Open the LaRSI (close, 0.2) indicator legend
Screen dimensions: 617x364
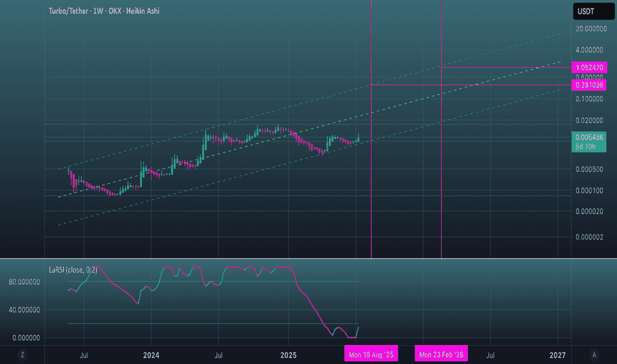pos(73,270)
